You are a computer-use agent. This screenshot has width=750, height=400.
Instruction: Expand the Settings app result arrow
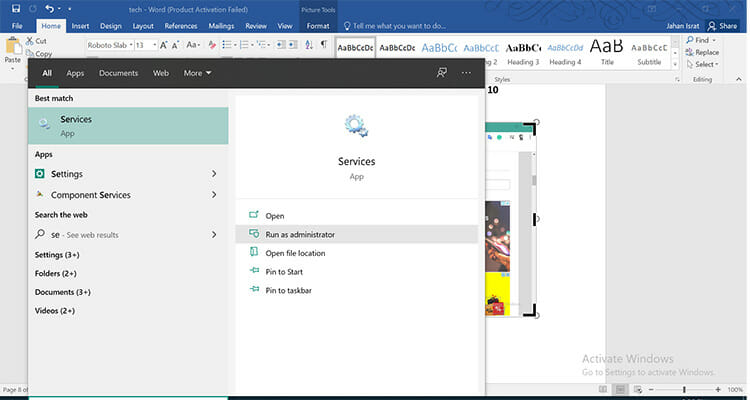214,174
